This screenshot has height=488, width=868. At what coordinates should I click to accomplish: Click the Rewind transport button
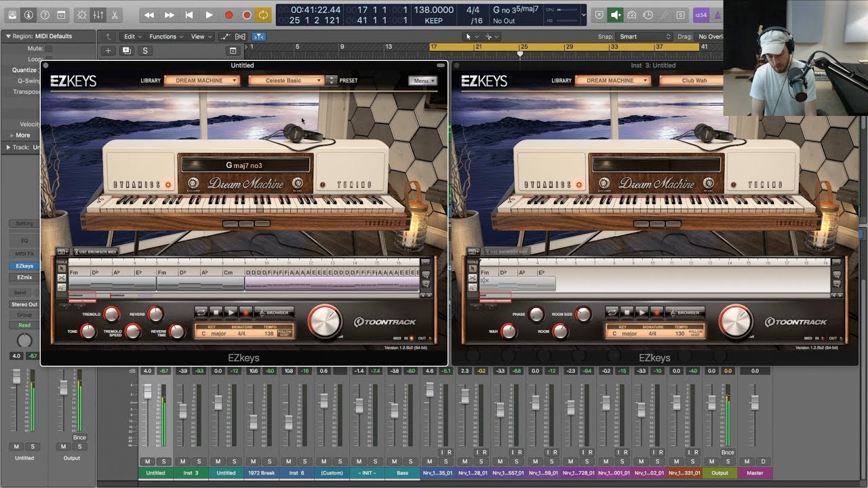click(149, 14)
